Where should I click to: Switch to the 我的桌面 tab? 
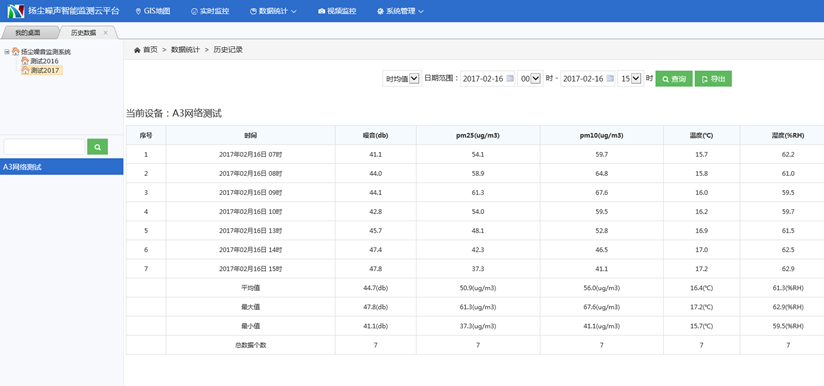(28, 33)
